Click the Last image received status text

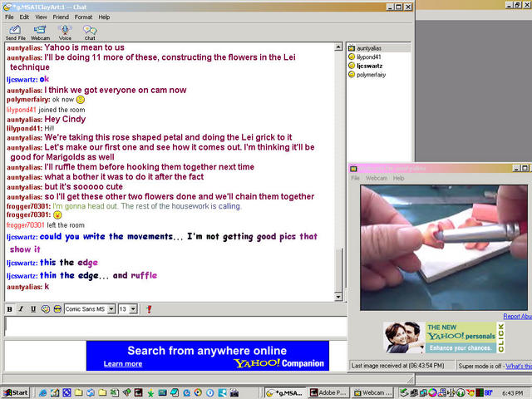tap(397, 366)
